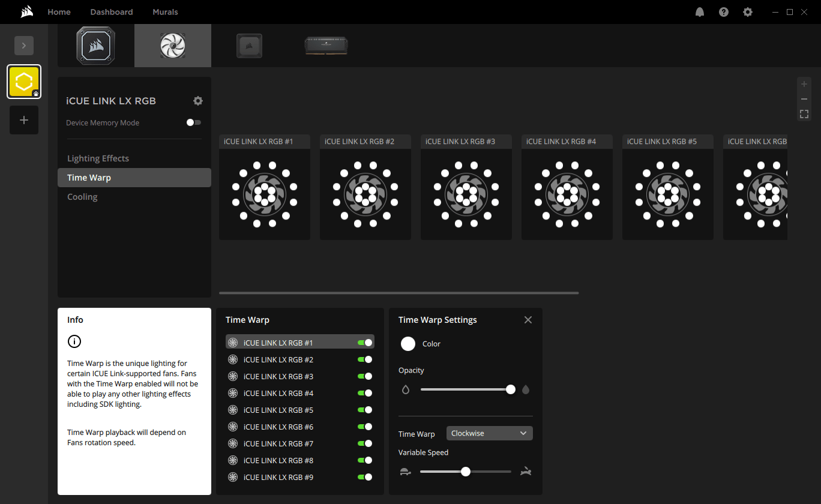Open the help question mark icon
This screenshot has height=504, width=821.
(724, 12)
